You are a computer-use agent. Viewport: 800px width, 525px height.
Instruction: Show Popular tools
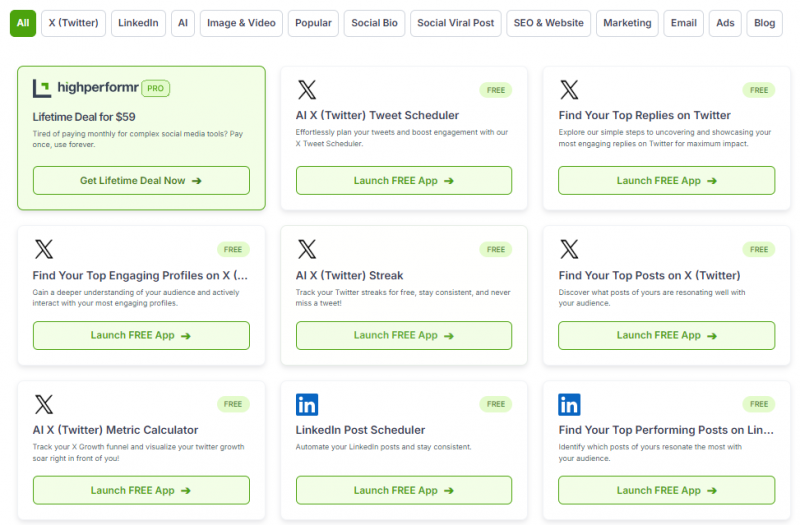pos(313,23)
